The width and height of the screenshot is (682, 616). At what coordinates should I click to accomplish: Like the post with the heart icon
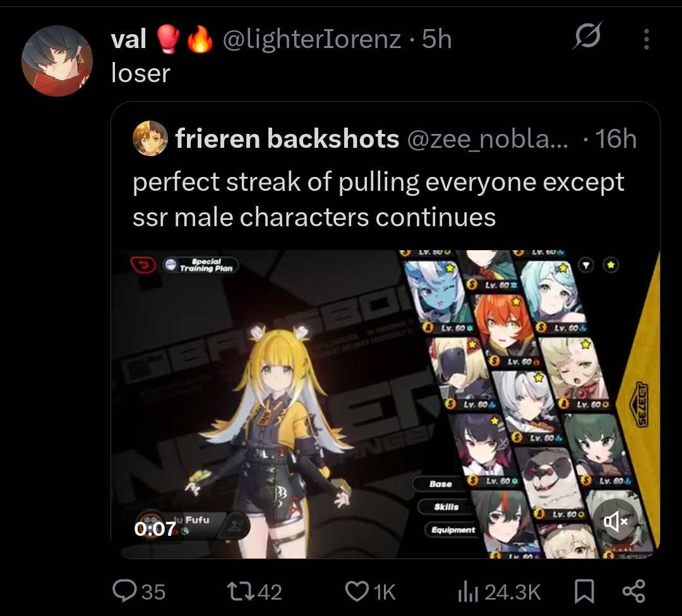click(357, 591)
